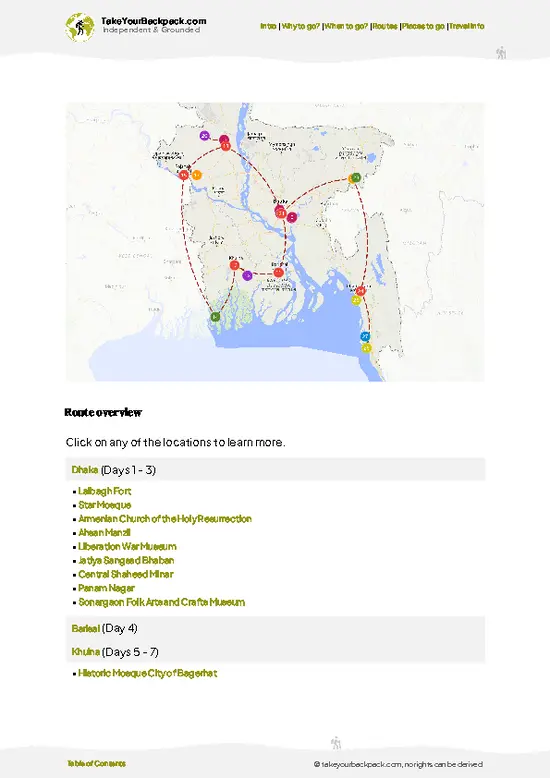Open the Intro section link
The width and height of the screenshot is (550, 778).
click(x=269, y=26)
